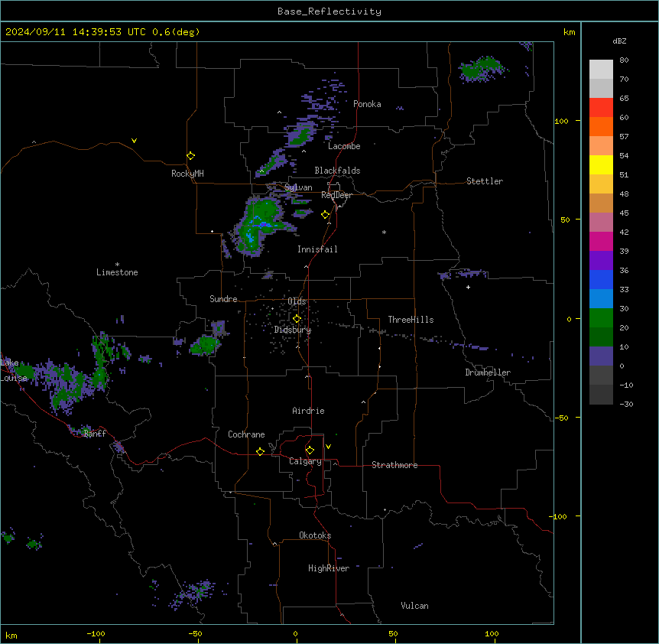Select the RockyMH label

coord(187,174)
